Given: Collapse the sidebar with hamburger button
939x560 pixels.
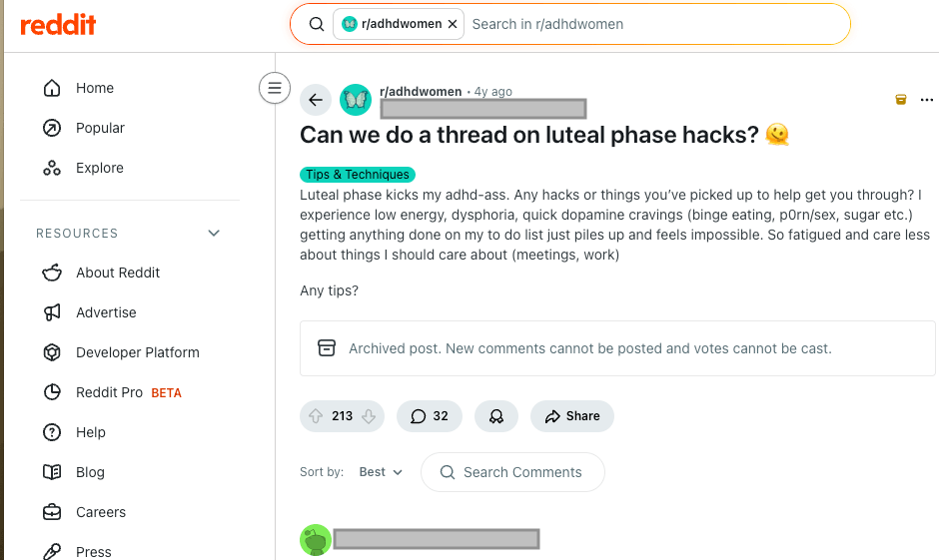Looking at the screenshot, I should [275, 88].
